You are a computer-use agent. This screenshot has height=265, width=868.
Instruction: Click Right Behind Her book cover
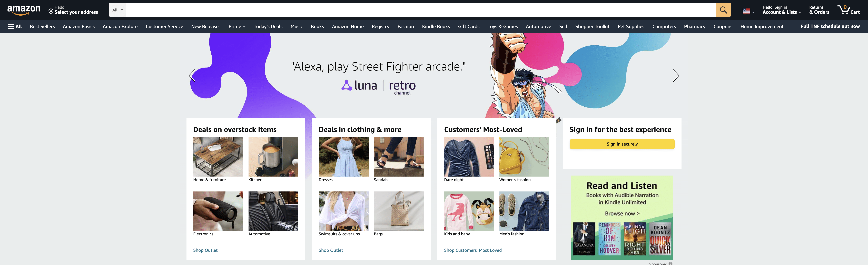[635, 239]
